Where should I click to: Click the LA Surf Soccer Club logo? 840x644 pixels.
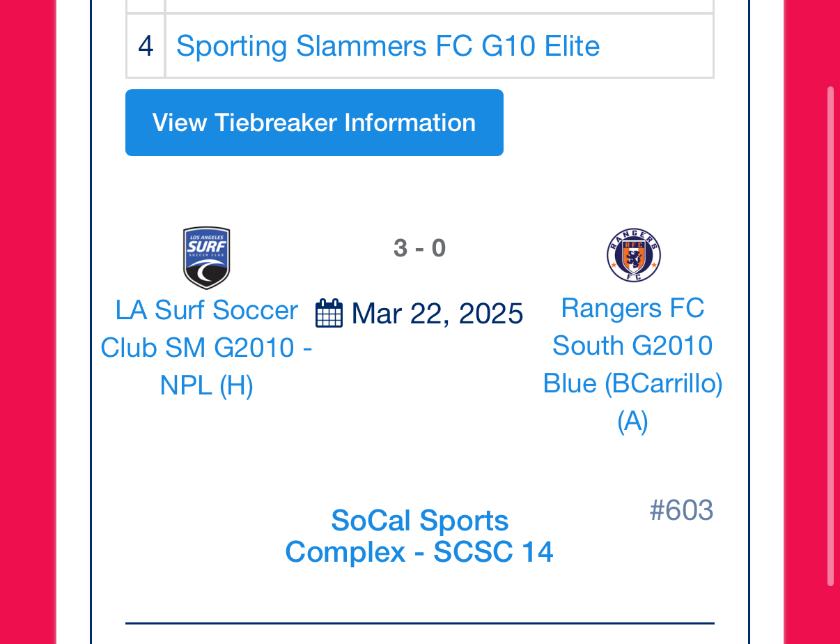click(206, 258)
